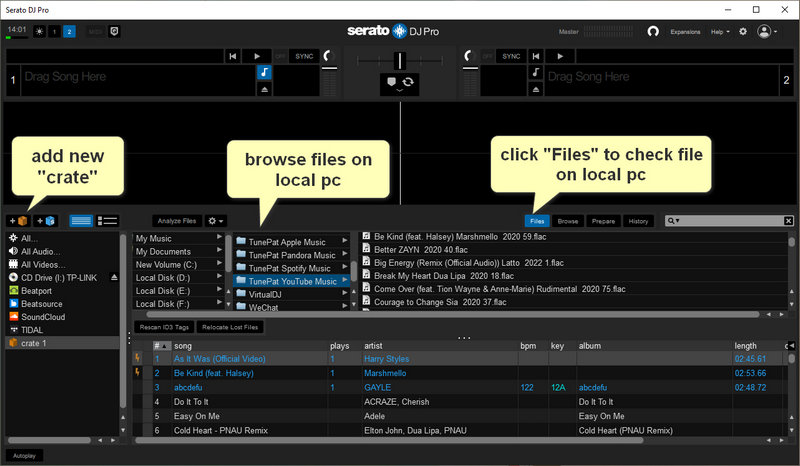Open the library settings gear dropdown
This screenshot has width=800, height=466.
[215, 221]
